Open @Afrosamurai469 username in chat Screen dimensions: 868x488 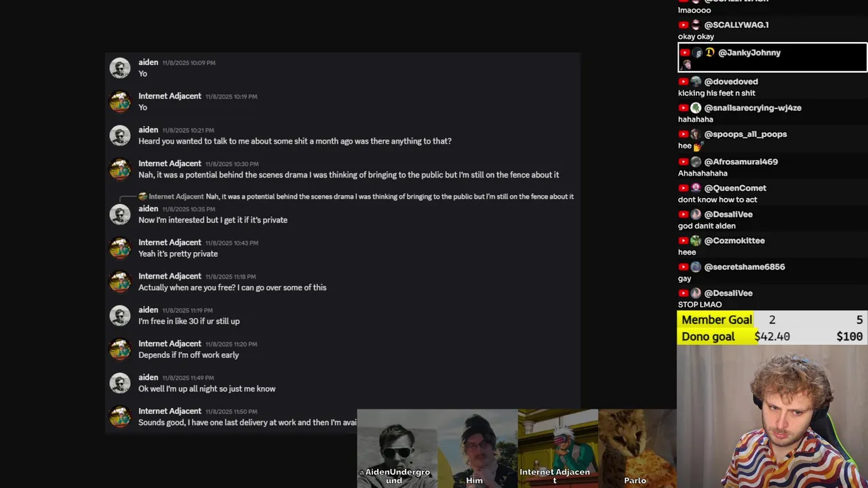(741, 162)
